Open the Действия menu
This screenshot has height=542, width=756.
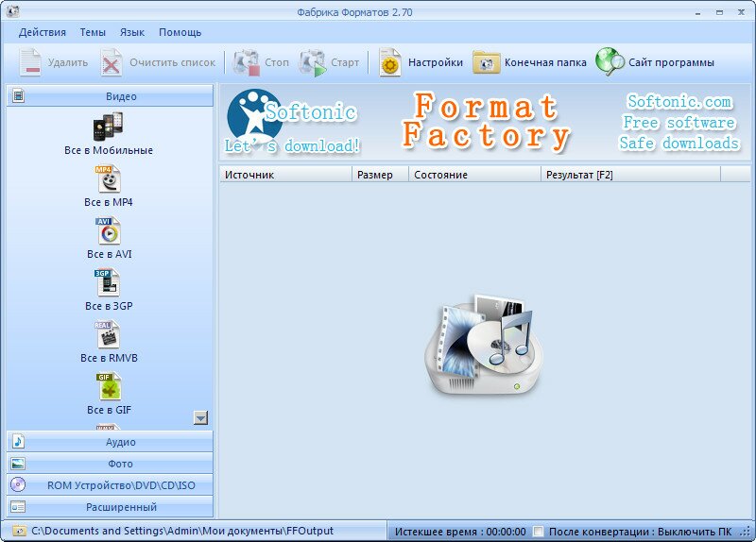[x=43, y=32]
